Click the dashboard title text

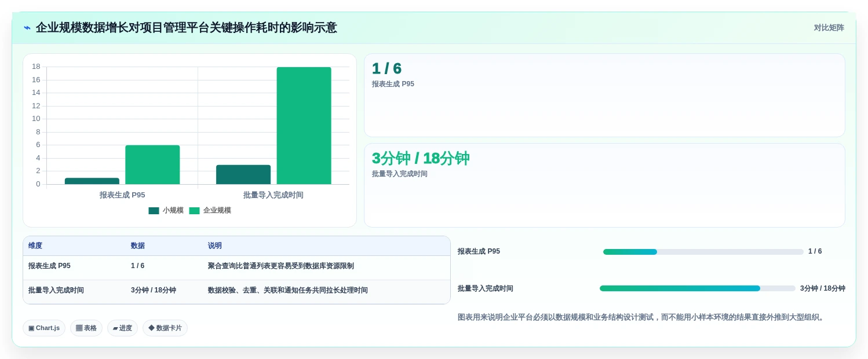tap(186, 28)
